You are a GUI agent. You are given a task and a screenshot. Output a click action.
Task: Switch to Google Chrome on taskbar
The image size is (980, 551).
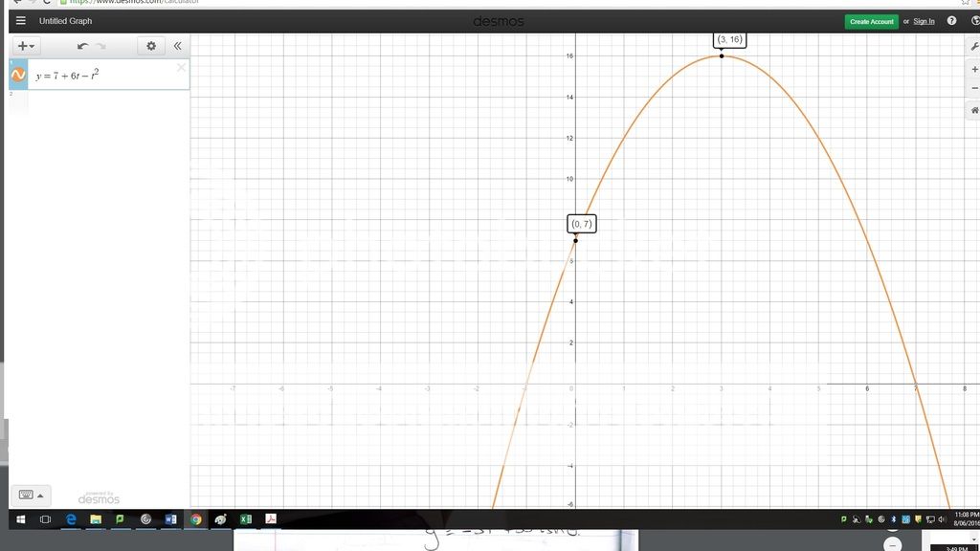pyautogui.click(x=195, y=519)
